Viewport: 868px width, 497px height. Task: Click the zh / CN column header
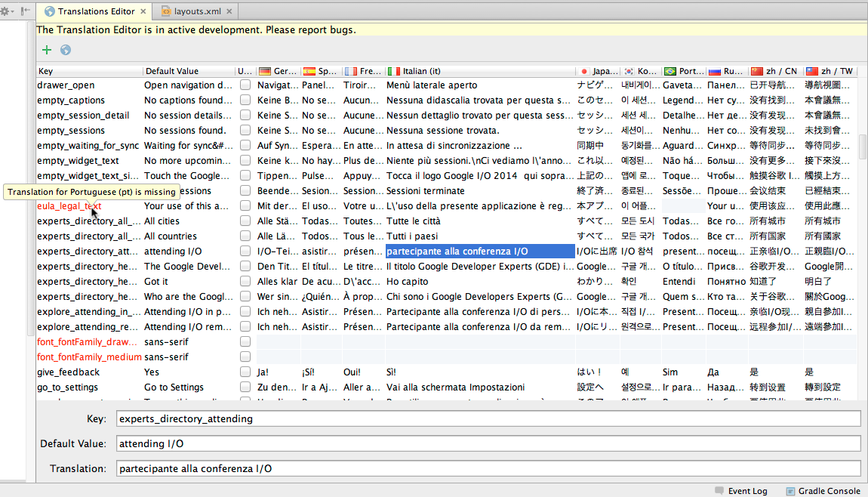tap(775, 71)
